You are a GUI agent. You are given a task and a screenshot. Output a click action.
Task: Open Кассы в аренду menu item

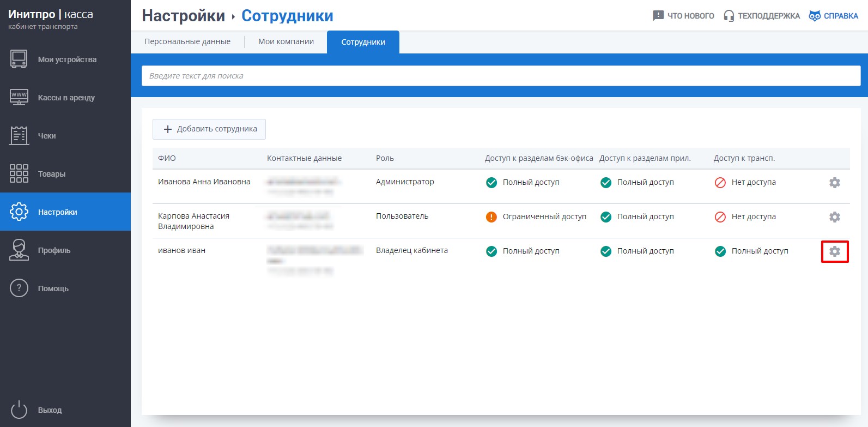click(x=65, y=97)
